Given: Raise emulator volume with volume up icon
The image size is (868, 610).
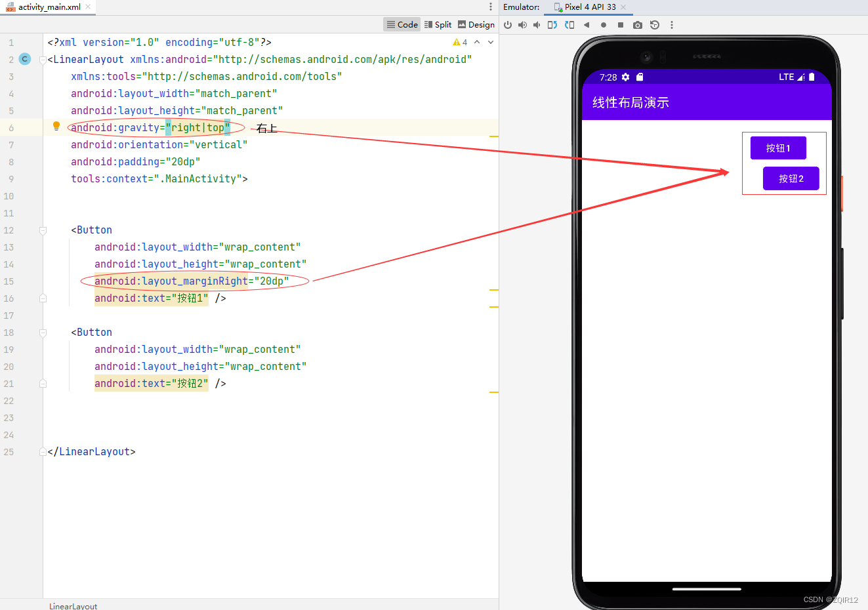Looking at the screenshot, I should click(x=522, y=25).
